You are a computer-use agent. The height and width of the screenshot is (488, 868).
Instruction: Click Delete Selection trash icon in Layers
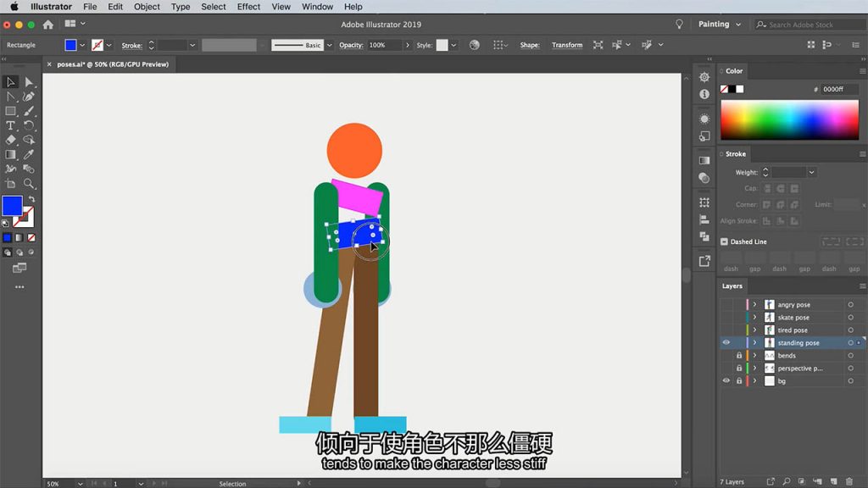point(849,481)
